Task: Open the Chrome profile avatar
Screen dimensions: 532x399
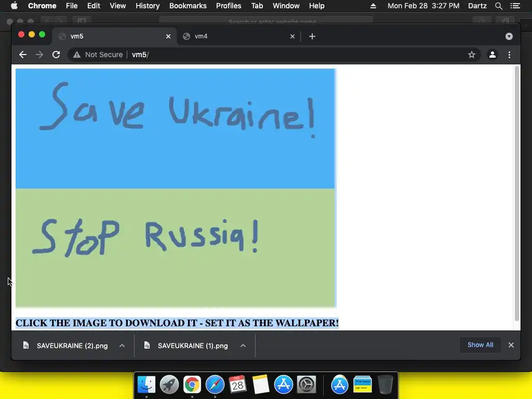Action: pyautogui.click(x=493, y=55)
